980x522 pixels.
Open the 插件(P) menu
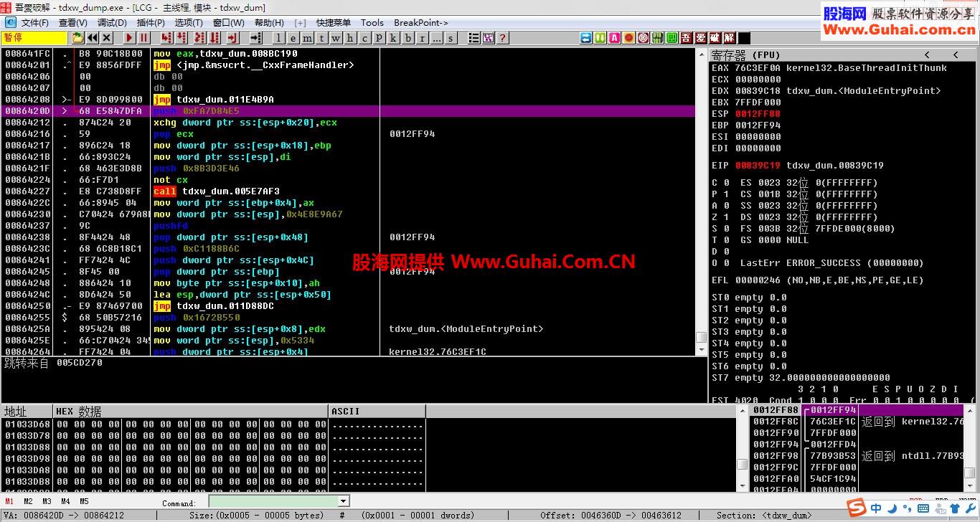point(151,23)
